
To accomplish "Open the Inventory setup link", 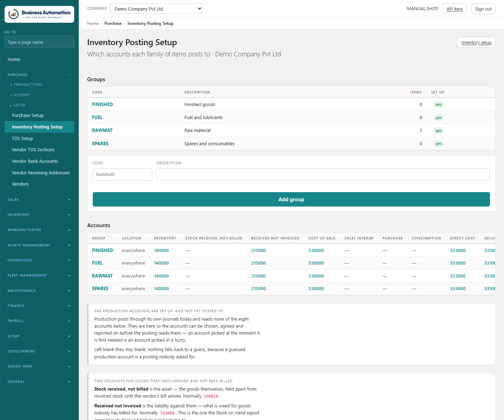I will coord(476,42).
